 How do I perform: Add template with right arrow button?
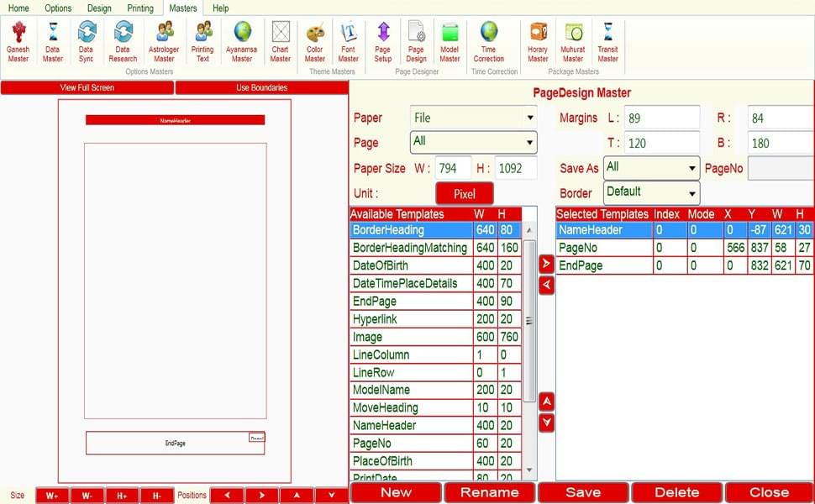(x=546, y=264)
